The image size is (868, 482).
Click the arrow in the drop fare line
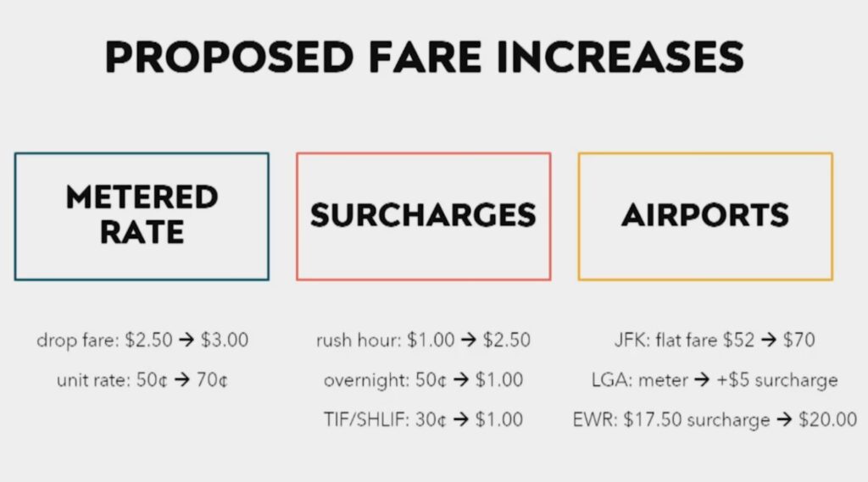click(x=186, y=341)
